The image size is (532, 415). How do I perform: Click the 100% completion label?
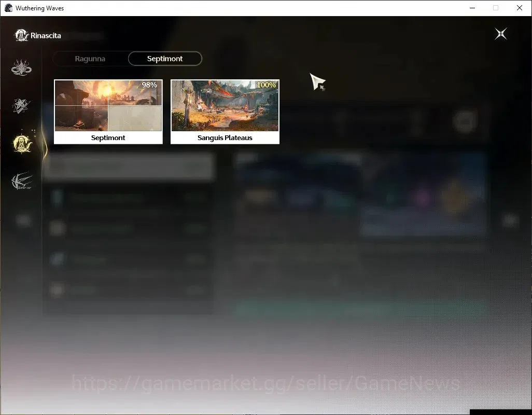click(267, 85)
